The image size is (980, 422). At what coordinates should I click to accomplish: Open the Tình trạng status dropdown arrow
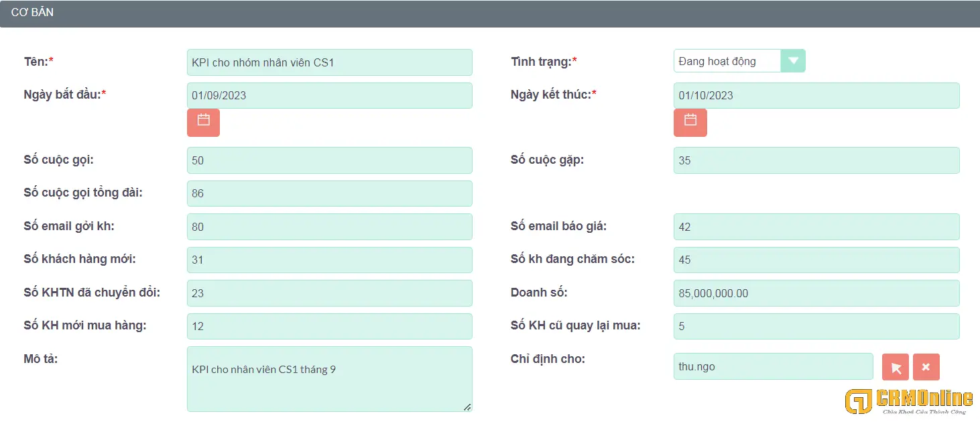point(794,60)
